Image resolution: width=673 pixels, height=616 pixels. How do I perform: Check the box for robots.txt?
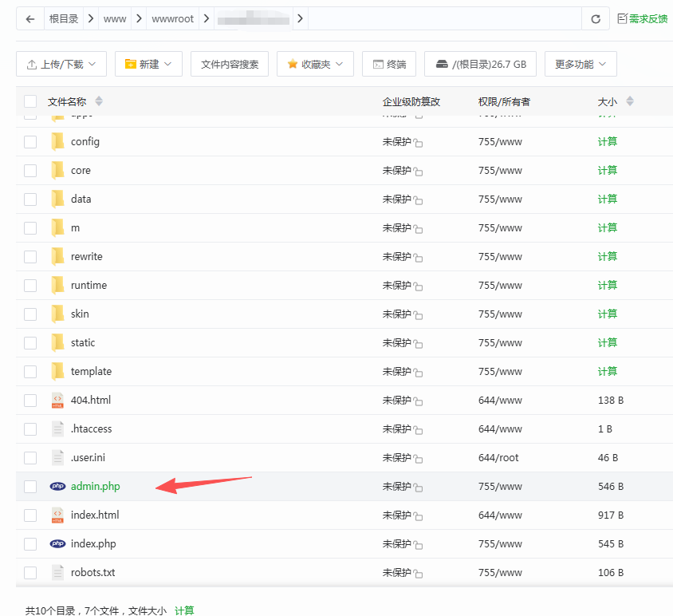[x=30, y=573]
